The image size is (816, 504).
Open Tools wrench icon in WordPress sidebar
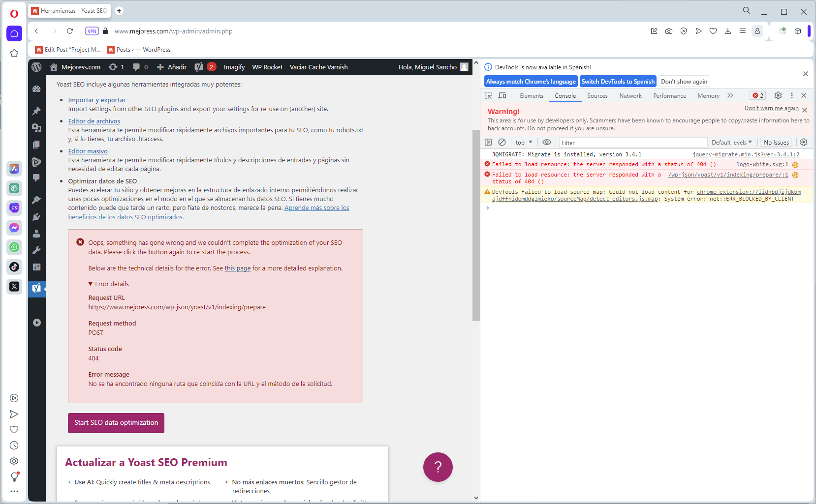pyautogui.click(x=36, y=250)
